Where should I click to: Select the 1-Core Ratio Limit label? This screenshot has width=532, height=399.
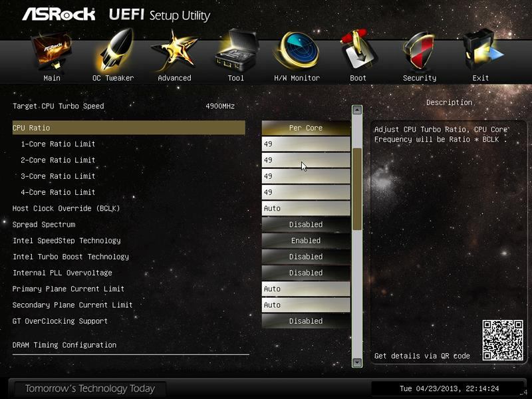(58, 144)
